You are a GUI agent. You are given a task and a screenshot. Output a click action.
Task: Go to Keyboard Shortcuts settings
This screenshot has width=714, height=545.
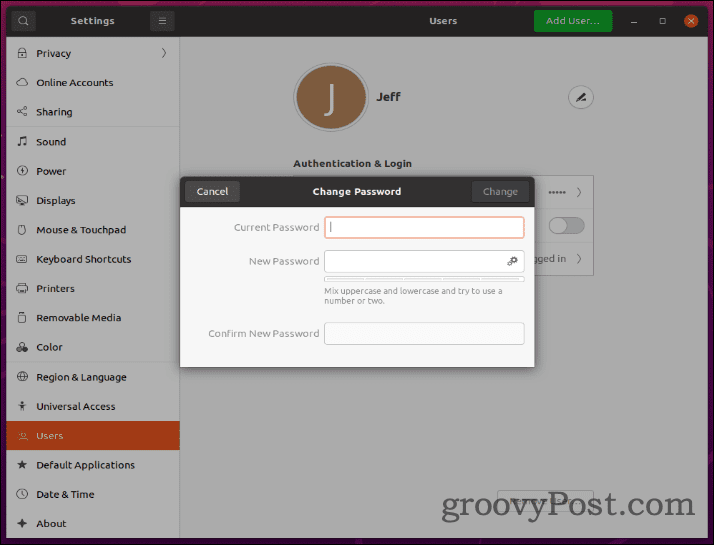click(x=83, y=259)
